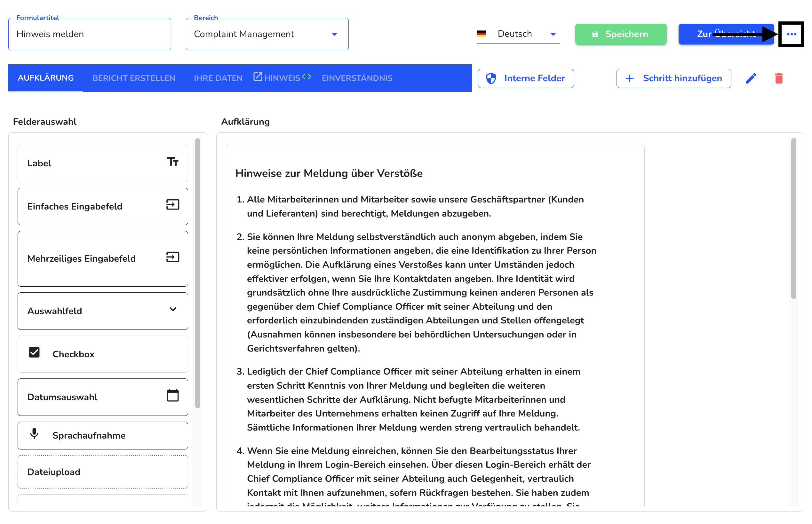Open the Bereich Complaint Management dropdown
812x524 pixels.
click(267, 34)
